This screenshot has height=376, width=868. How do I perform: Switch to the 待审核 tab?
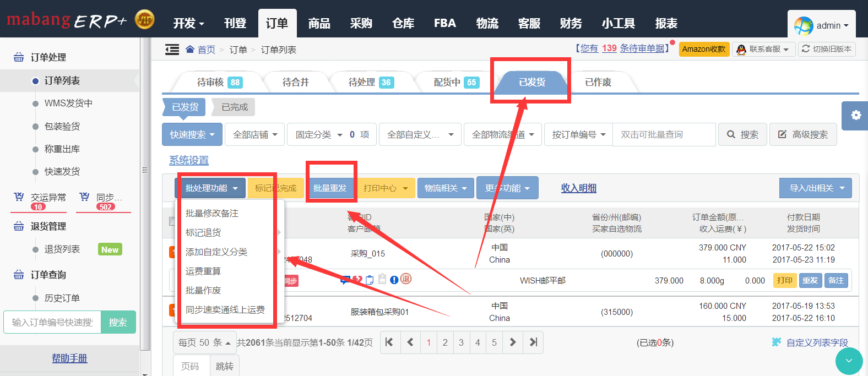point(219,82)
